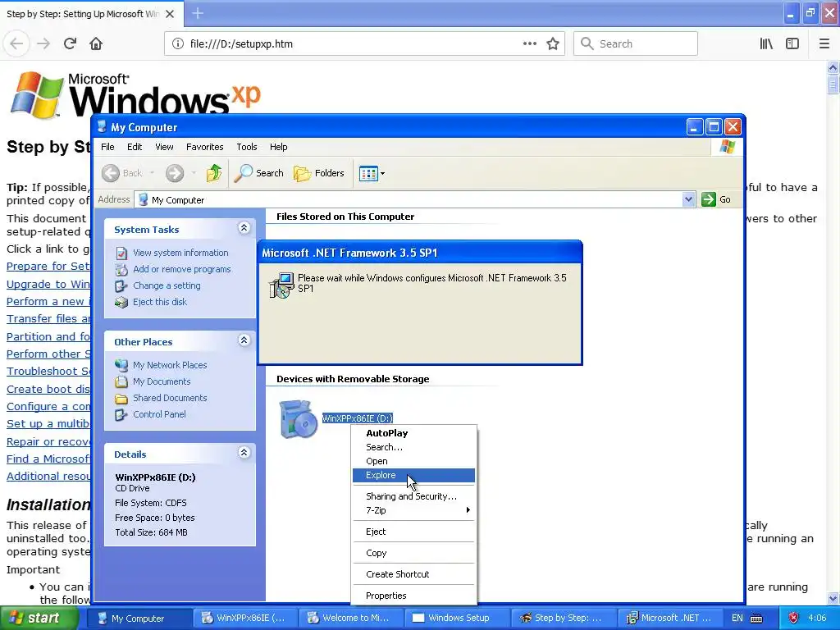Collapse the Details panel
Image resolution: width=840 pixels, height=630 pixels.
(x=244, y=453)
